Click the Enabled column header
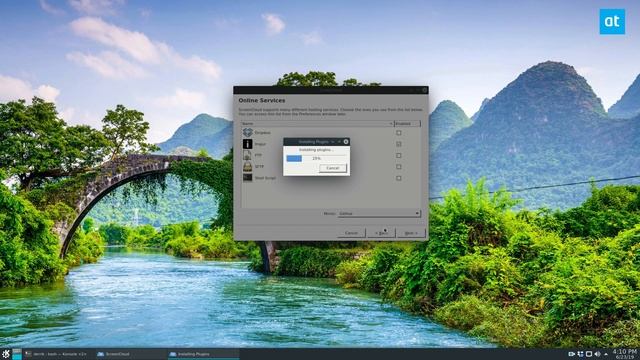Image resolution: width=640 pixels, height=360 pixels. (x=407, y=123)
